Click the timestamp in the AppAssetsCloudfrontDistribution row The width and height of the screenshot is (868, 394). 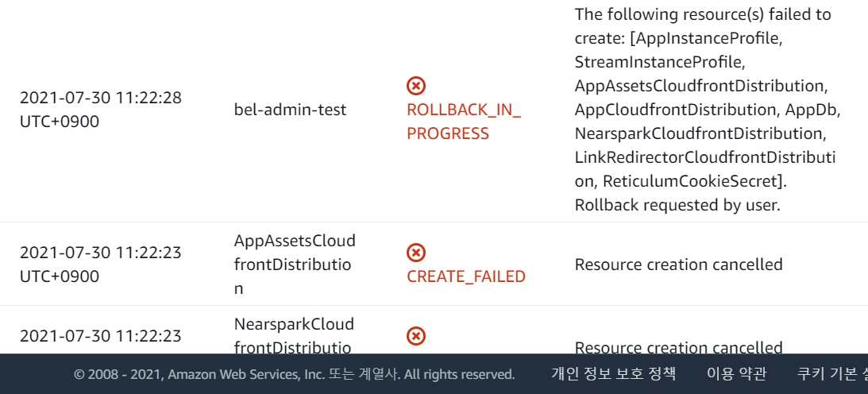coord(101,265)
